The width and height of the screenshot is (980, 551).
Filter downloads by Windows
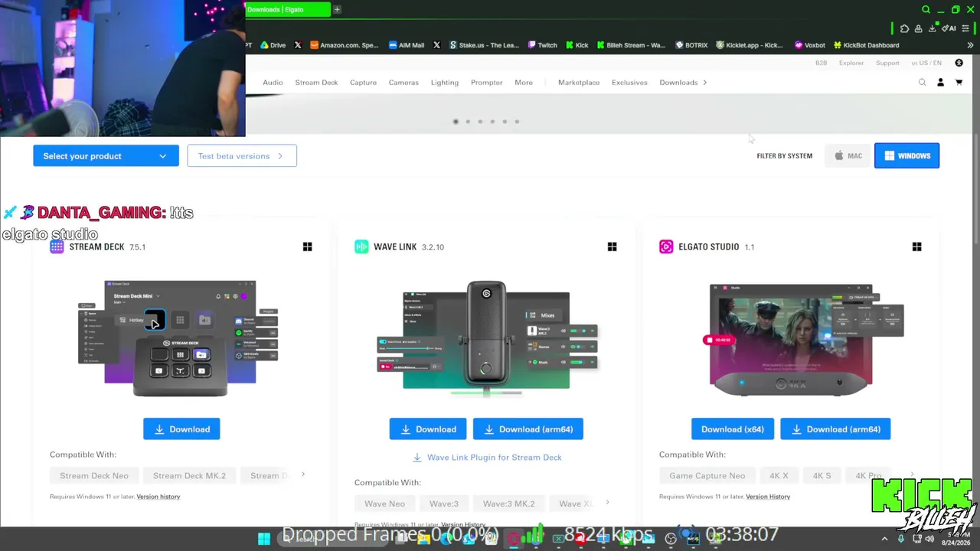pyautogui.click(x=906, y=156)
